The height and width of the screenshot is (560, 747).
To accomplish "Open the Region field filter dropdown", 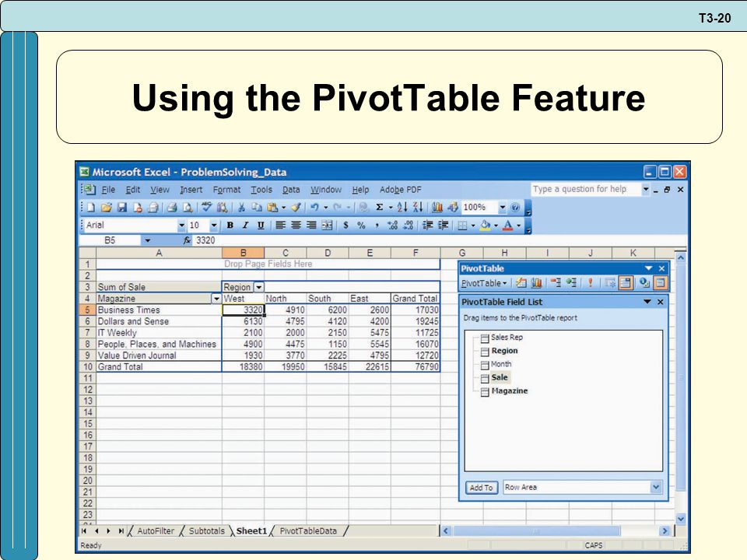I will click(x=258, y=287).
